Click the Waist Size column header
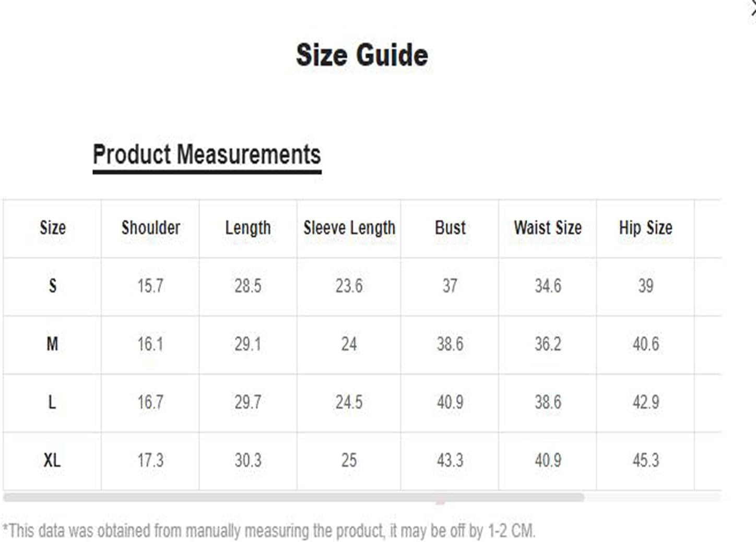756x542 pixels. pos(548,228)
